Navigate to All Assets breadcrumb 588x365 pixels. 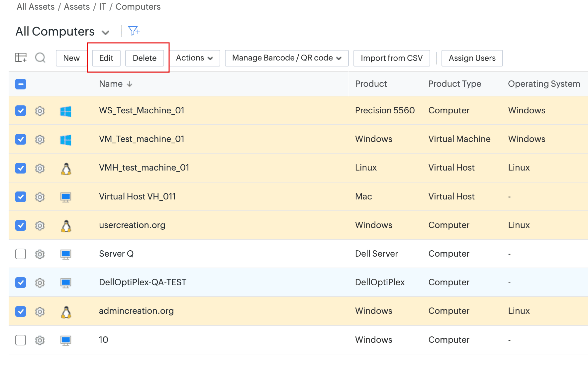point(36,7)
